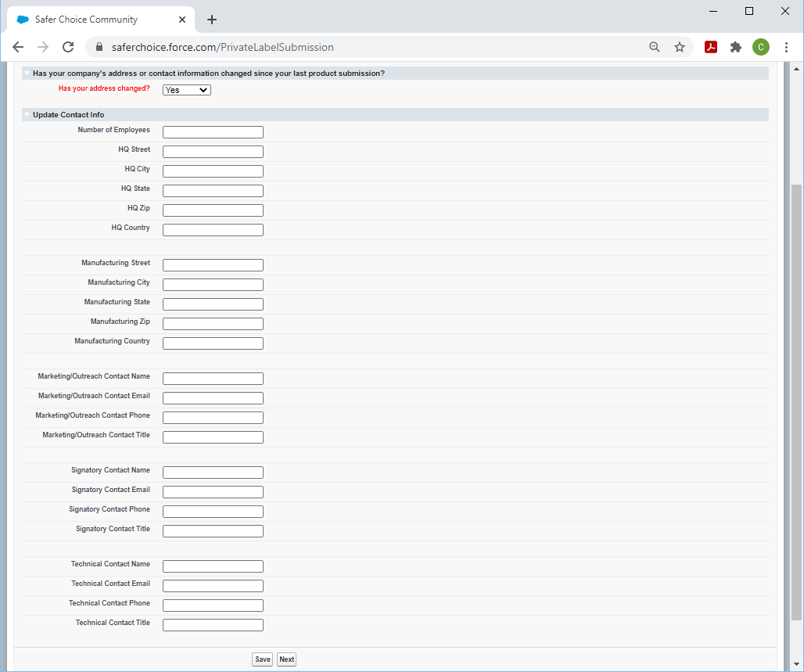Reload the page with refresh icon
804x672 pixels.
(68, 47)
